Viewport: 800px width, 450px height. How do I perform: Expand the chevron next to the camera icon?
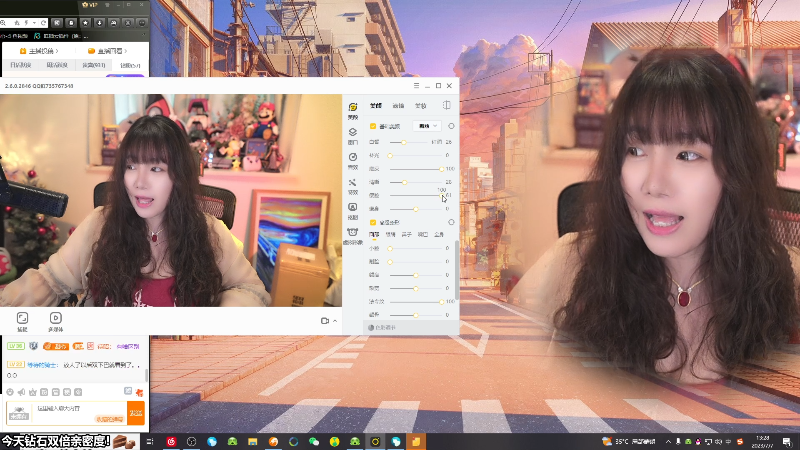335,321
